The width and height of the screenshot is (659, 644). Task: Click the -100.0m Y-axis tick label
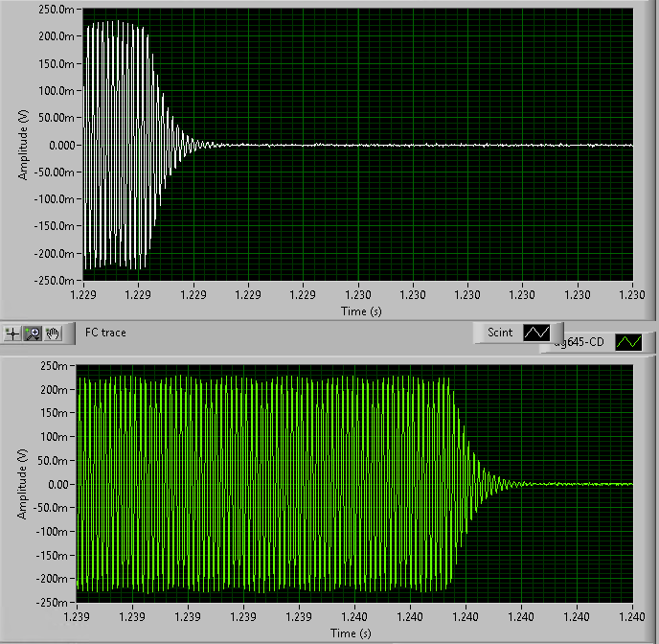coord(54,199)
